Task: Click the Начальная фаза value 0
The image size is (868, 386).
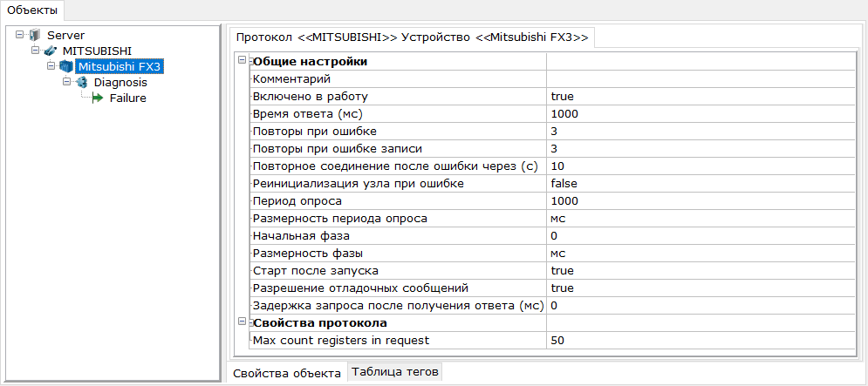Action: [x=701, y=236]
